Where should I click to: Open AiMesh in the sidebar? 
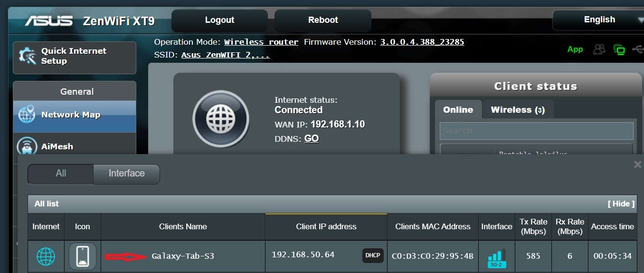coord(75,146)
